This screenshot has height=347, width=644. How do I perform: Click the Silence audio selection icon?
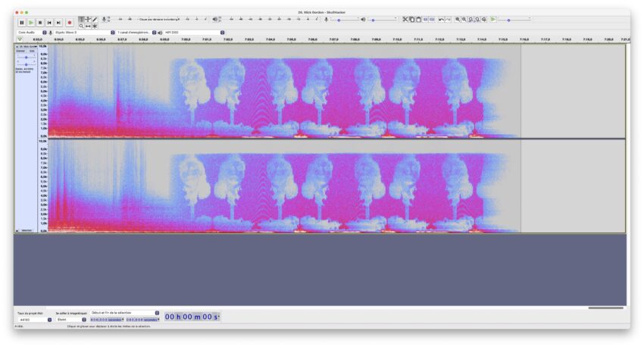pyautogui.click(x=432, y=19)
